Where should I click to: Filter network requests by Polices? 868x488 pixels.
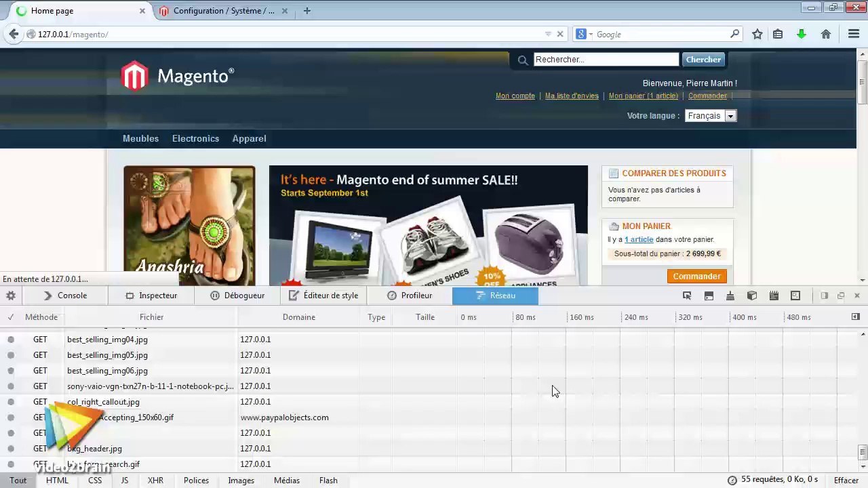tap(196, 480)
